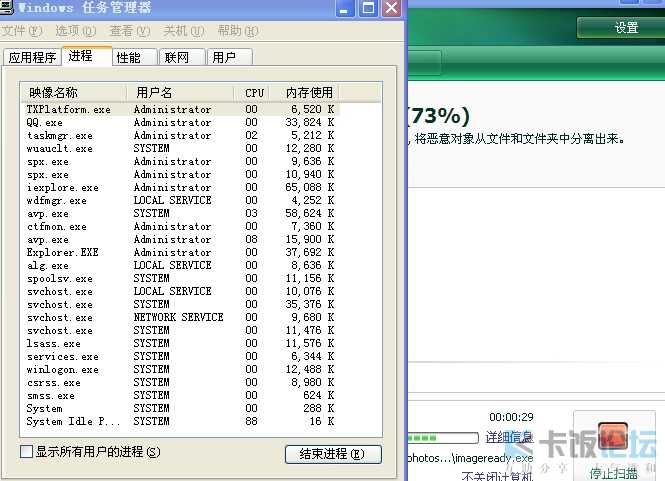Click the 设置 button in antivirus window
Image resolution: width=665 pixels, height=481 pixels.
[621, 28]
